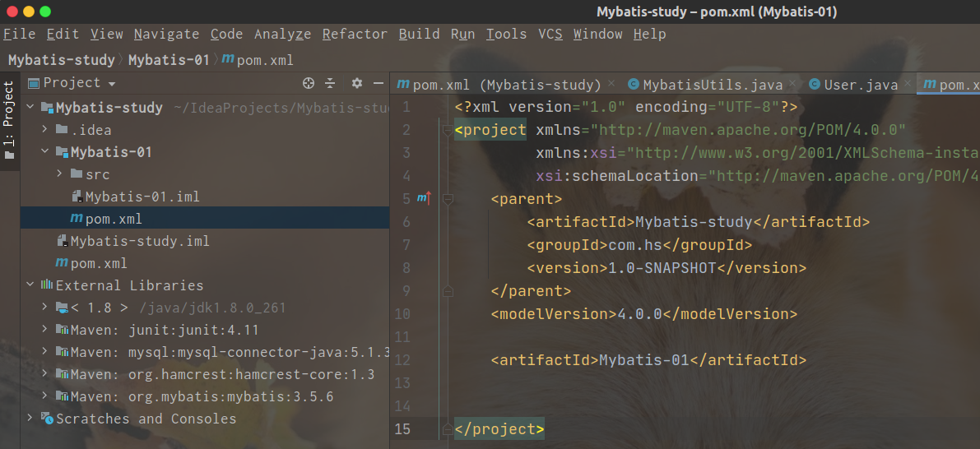Collapse the Mybatis-01 module node
Screen dimensions: 980x449
45,152
